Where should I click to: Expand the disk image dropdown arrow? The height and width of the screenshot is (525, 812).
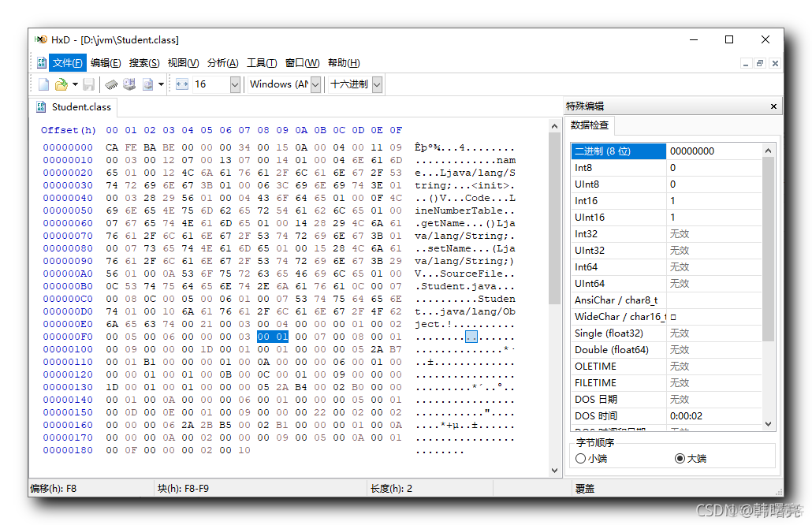161,84
